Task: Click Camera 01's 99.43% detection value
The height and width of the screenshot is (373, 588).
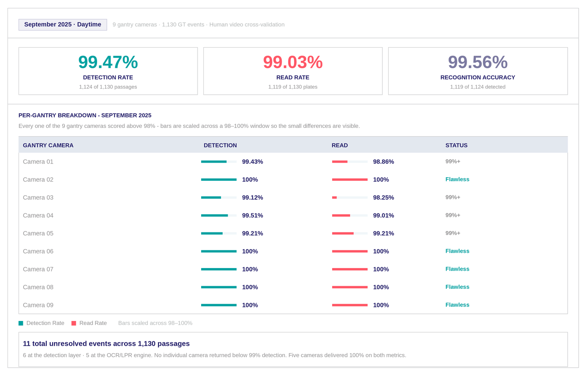Action: click(252, 162)
